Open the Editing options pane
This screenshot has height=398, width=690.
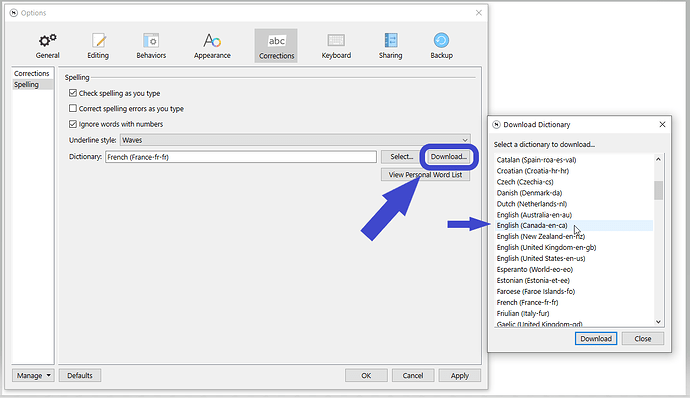(x=98, y=46)
